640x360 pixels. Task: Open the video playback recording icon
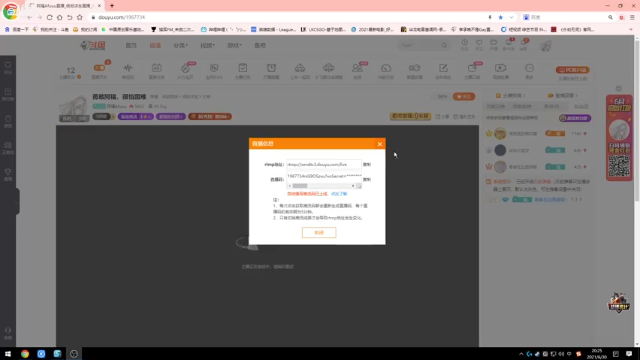(500, 68)
